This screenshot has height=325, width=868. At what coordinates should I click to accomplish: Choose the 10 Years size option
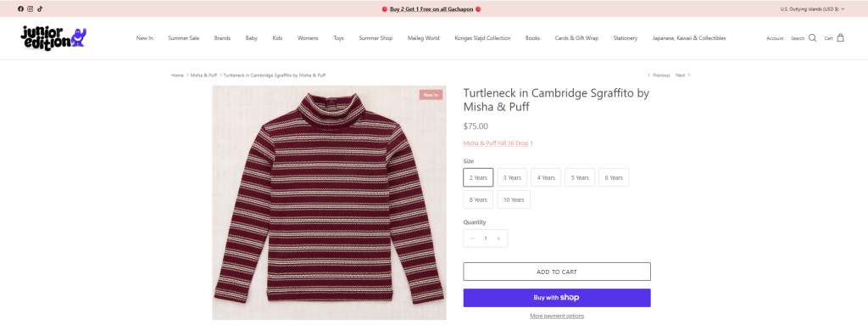pyautogui.click(x=514, y=199)
